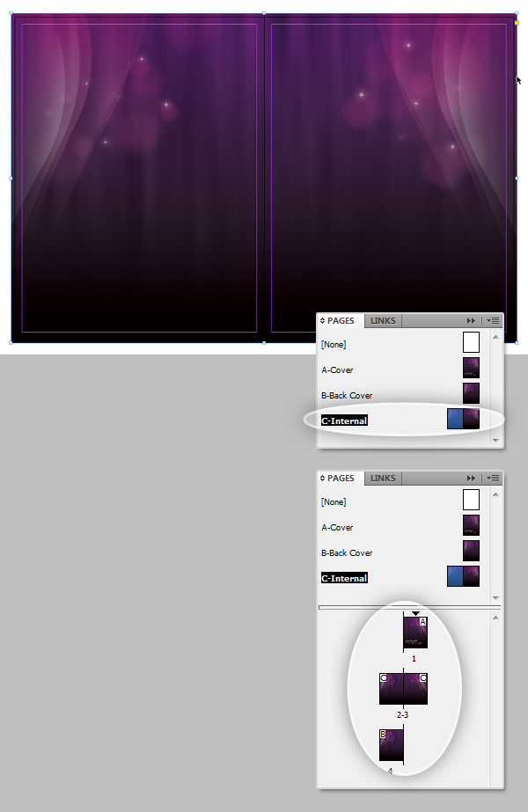Click B-Back Cover thumbnail in upper panel

coord(471,393)
